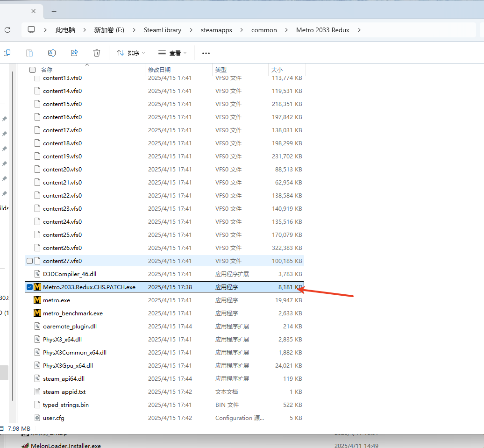Select the content17.vfs0 file name

[62, 130]
